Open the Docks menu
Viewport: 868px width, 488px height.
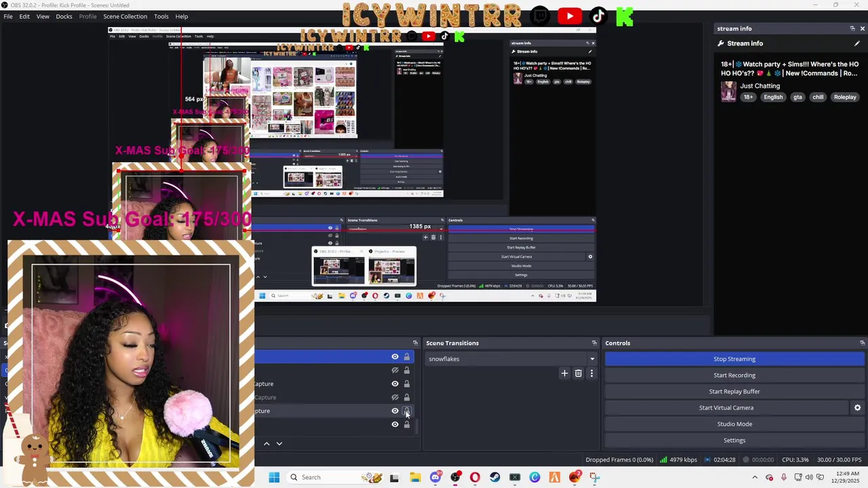click(64, 16)
